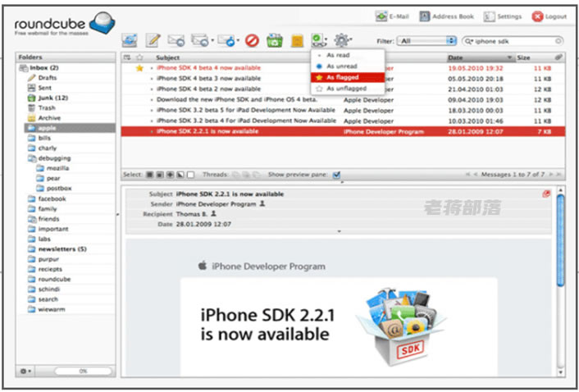Click the preview pane vertical scrollbar thumb
The image size is (579, 392).
(560, 240)
